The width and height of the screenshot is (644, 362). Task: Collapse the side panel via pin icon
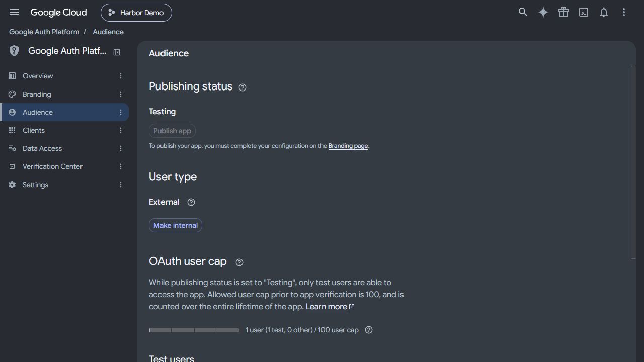(117, 52)
